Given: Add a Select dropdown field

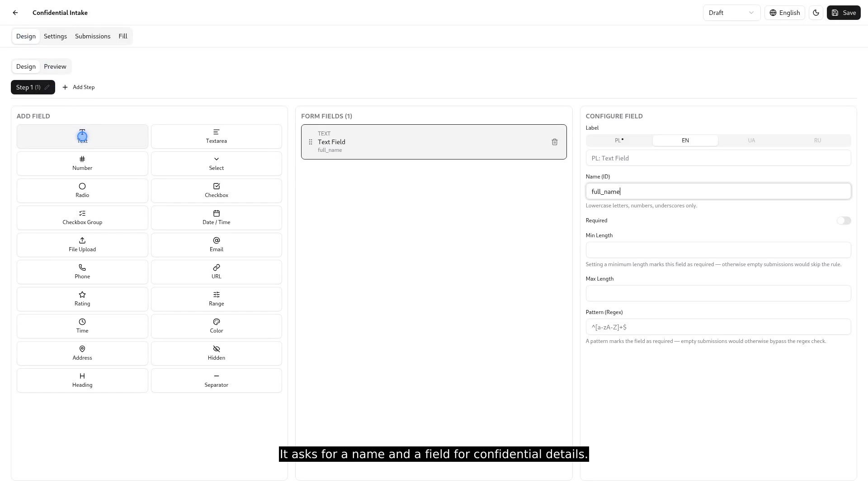Looking at the screenshot, I should 217,164.
